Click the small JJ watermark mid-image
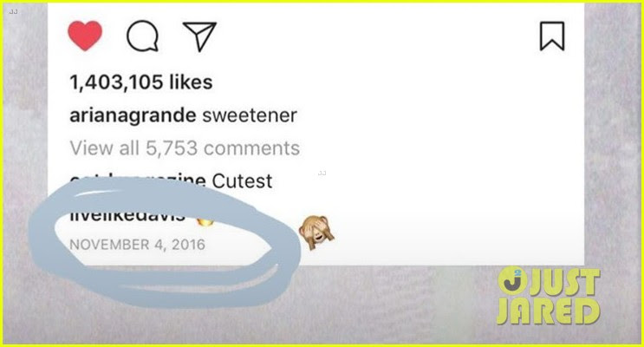Image resolution: width=644 pixels, height=347 pixels. (322, 173)
